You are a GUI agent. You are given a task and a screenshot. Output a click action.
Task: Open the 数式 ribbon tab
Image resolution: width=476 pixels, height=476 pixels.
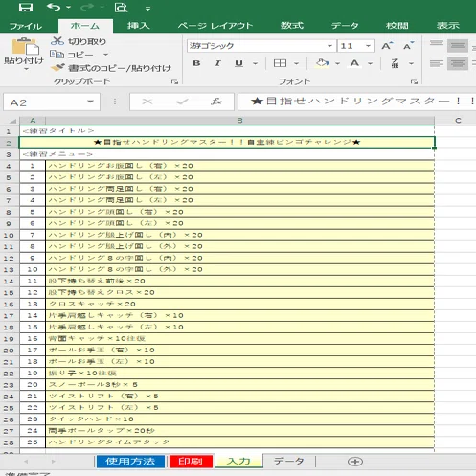click(x=292, y=26)
